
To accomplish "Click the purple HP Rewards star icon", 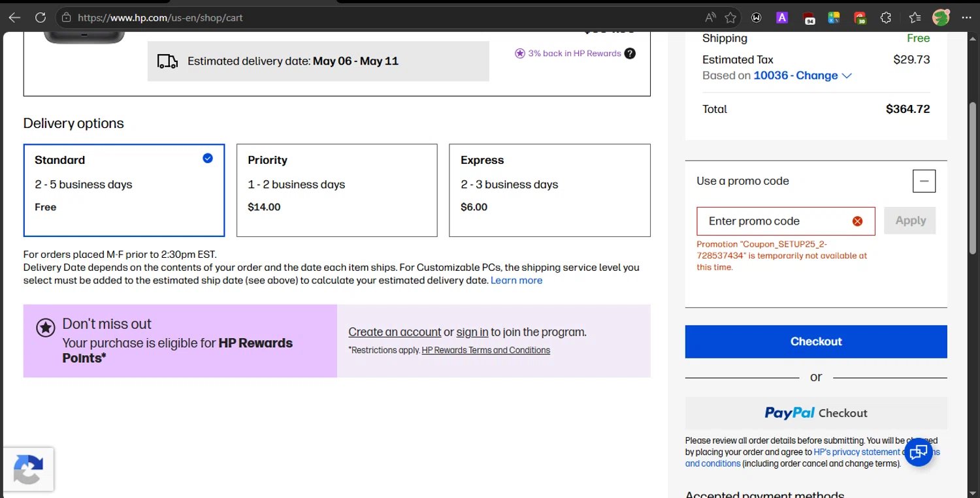I will tap(520, 54).
